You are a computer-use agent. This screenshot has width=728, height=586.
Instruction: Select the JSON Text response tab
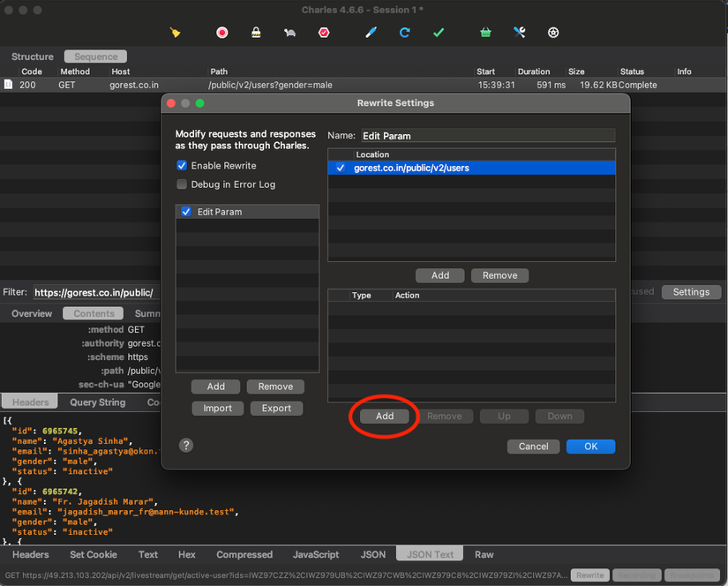[430, 554]
